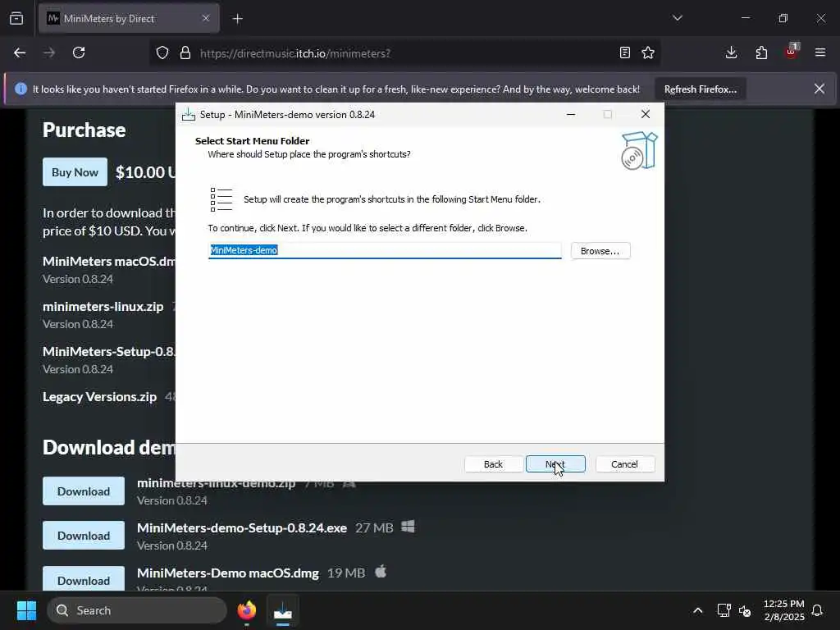Toggle reader view icon
840x630 pixels.
click(x=624, y=52)
